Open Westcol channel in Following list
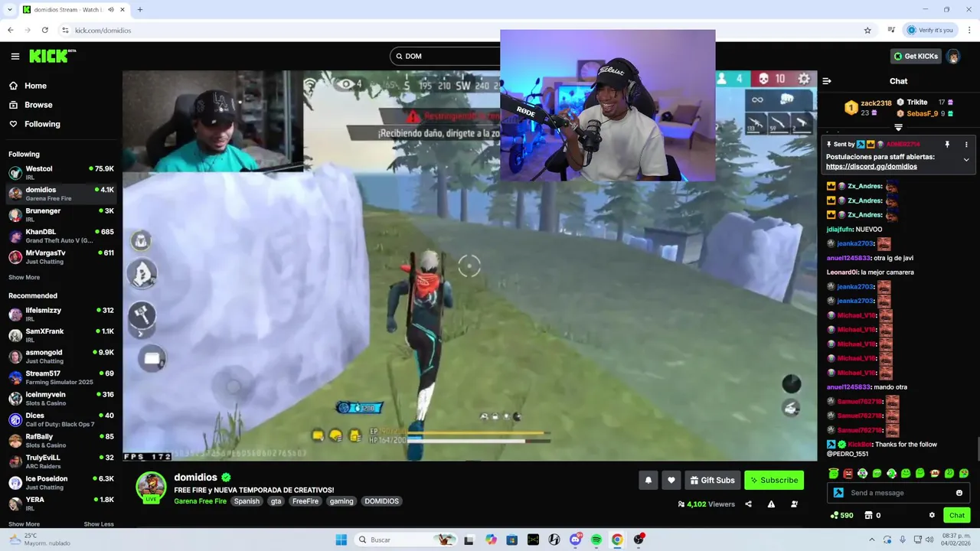The height and width of the screenshot is (551, 980). [61, 172]
